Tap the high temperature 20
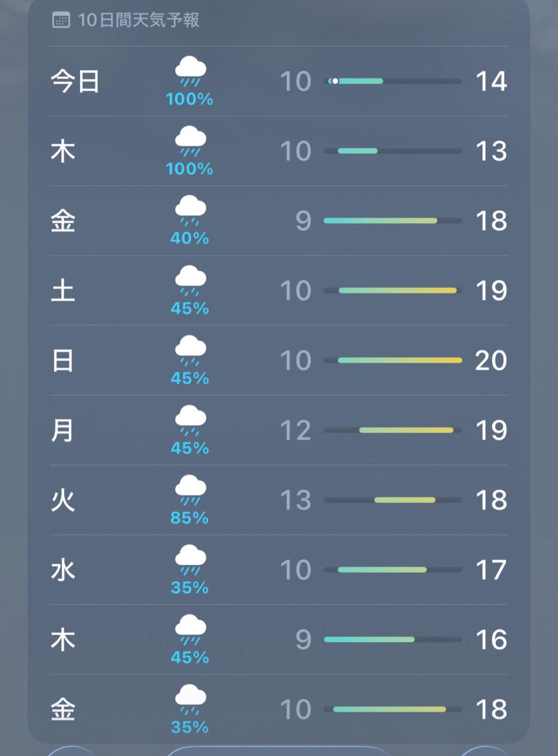The width and height of the screenshot is (558, 756). [x=491, y=360]
